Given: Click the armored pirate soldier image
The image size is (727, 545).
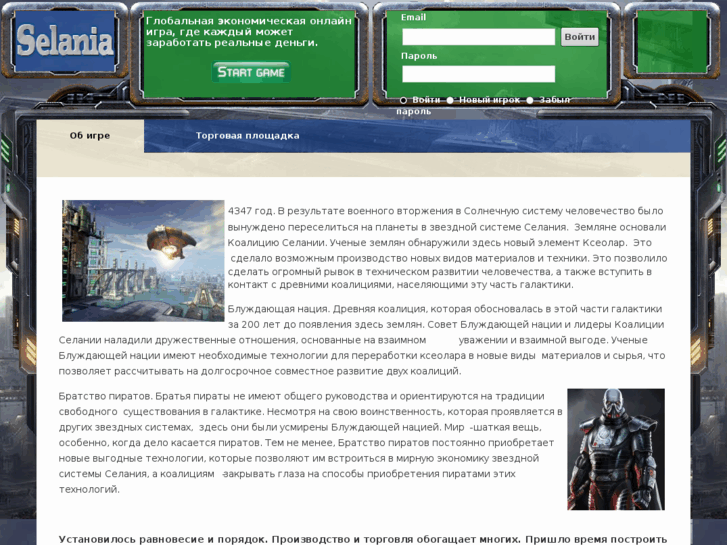Looking at the screenshot, I should 616,449.
